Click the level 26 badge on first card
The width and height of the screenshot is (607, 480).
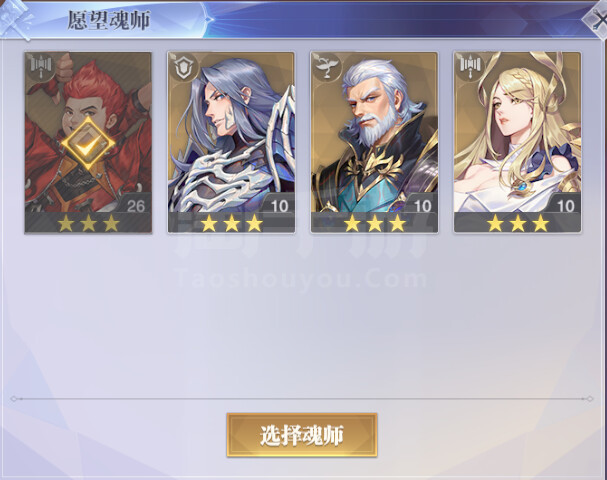(x=135, y=206)
